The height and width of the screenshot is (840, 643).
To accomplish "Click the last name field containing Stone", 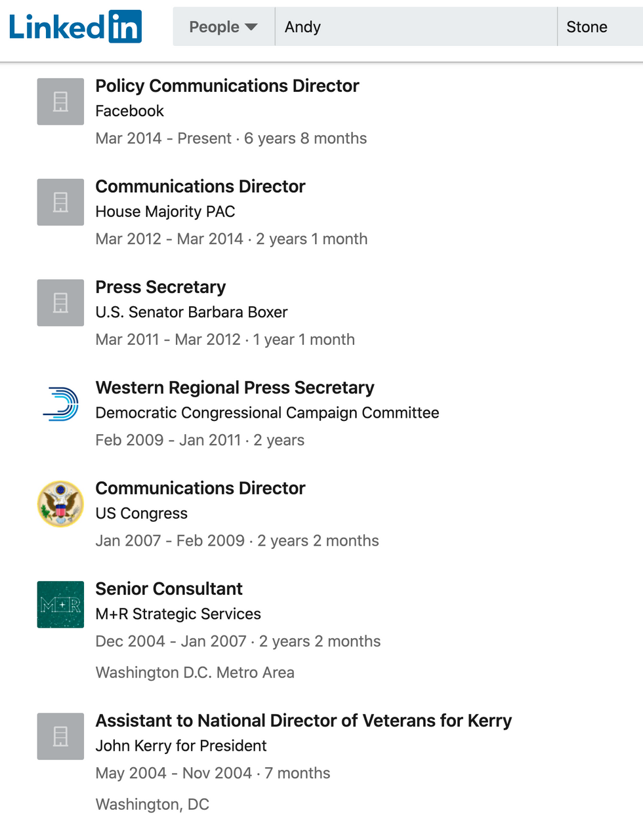I will 600,27.
